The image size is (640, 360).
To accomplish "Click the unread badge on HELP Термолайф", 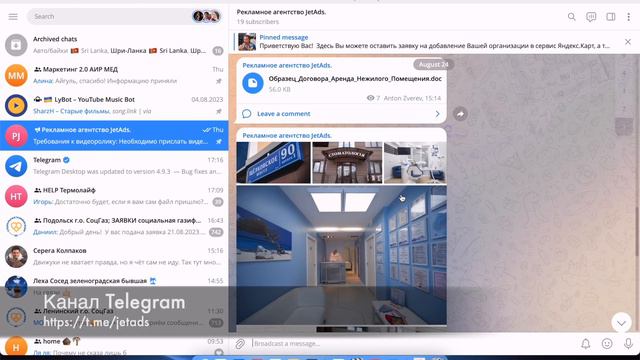I will click(x=218, y=202).
